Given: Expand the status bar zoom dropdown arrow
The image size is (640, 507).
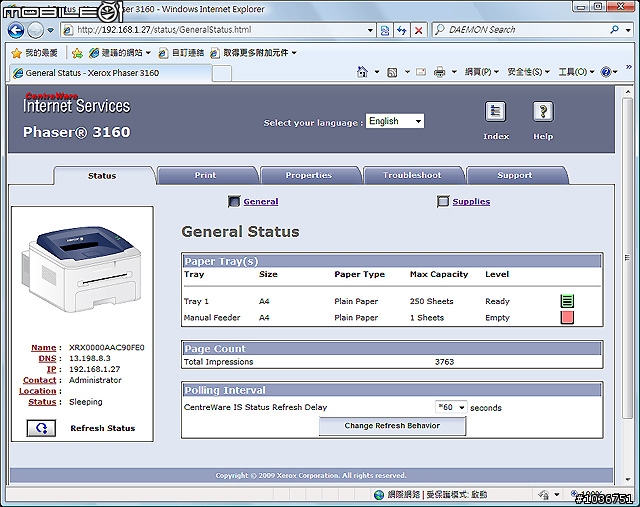Looking at the screenshot, I should [557, 495].
